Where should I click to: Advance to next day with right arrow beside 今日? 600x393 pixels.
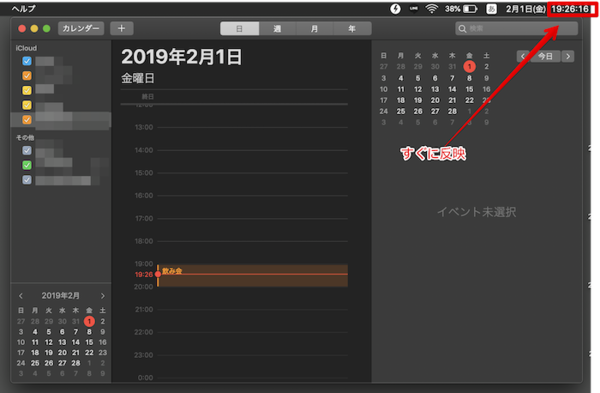tap(568, 57)
